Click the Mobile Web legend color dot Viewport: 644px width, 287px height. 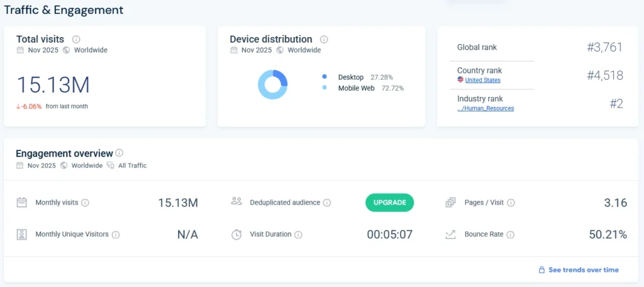coord(325,88)
